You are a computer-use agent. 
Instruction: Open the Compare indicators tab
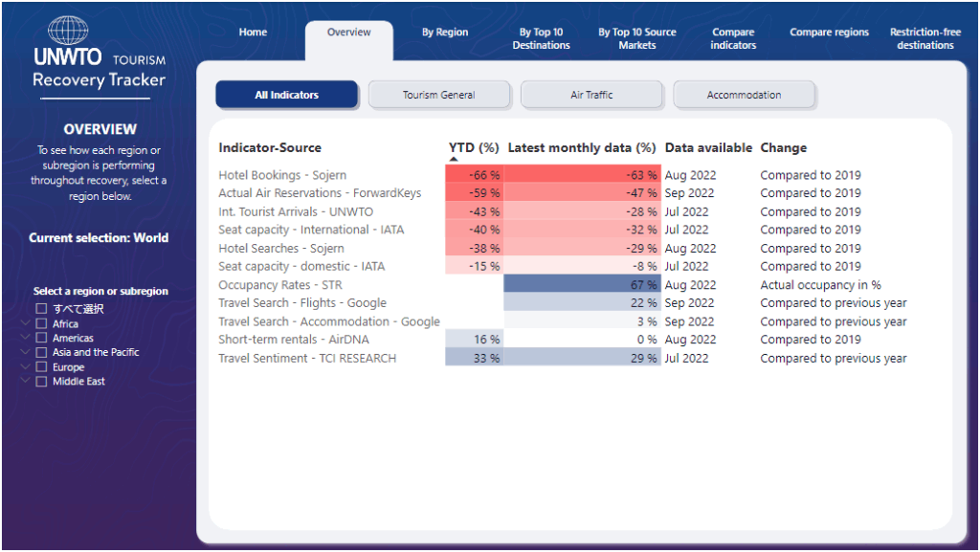pos(733,38)
